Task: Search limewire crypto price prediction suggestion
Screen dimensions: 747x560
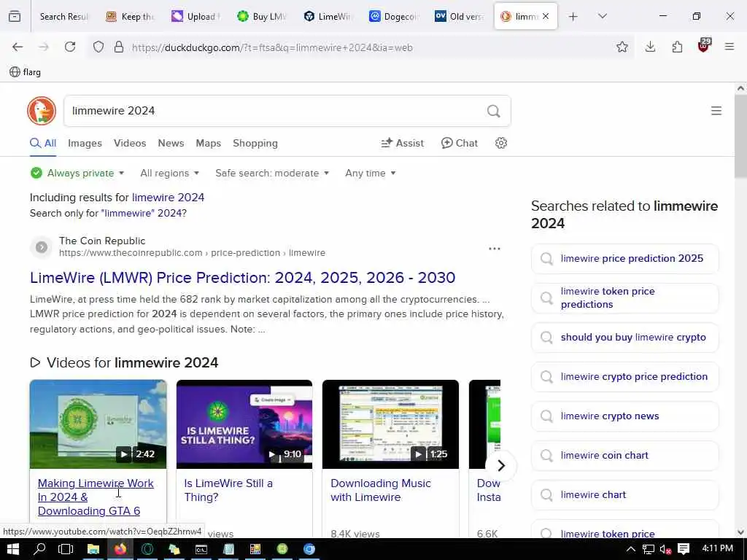Action: [x=624, y=377]
